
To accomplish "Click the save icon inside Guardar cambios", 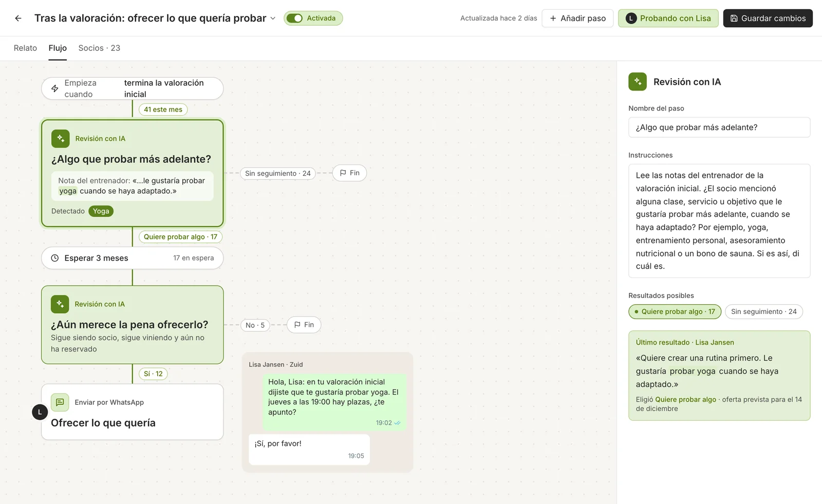I will 734,18.
